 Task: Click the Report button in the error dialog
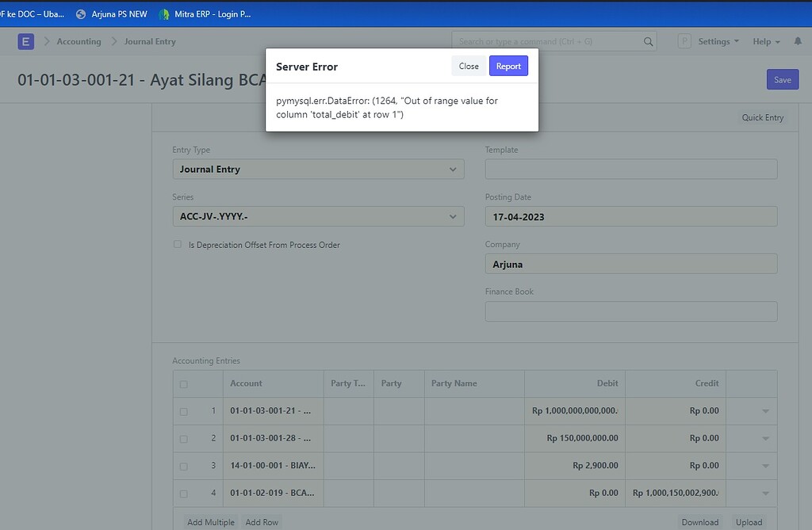coord(508,66)
